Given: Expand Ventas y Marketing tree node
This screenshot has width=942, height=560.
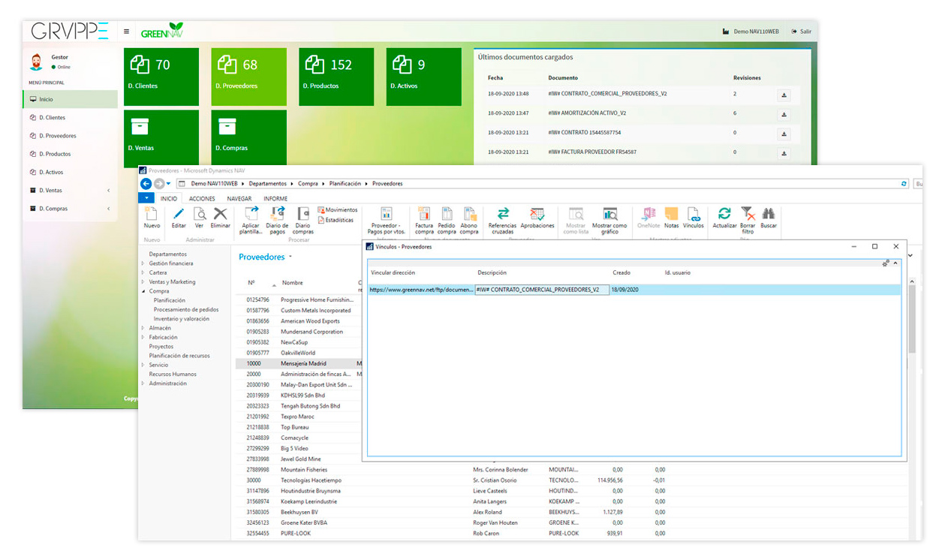Looking at the screenshot, I should (x=143, y=282).
